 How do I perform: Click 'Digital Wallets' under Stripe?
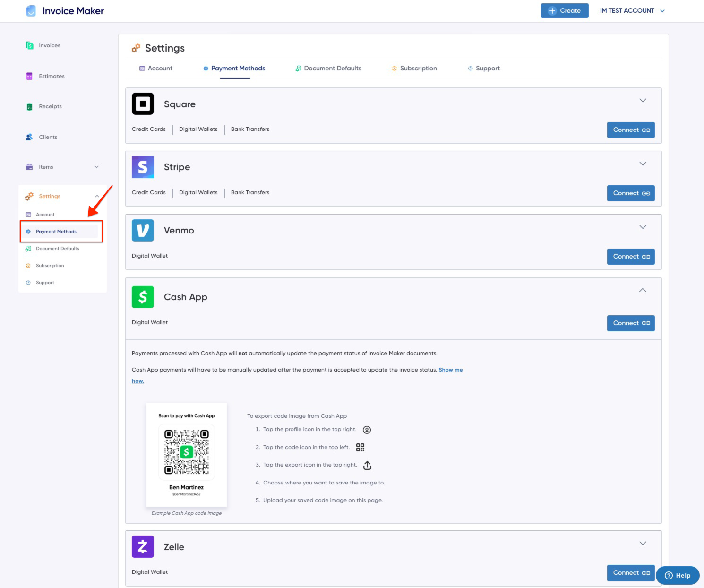198,192
